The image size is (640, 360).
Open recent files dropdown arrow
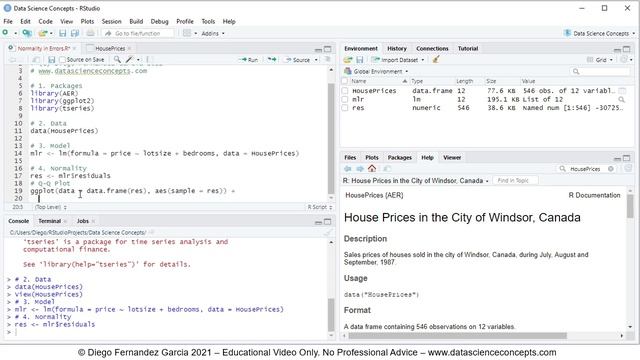click(x=51, y=33)
